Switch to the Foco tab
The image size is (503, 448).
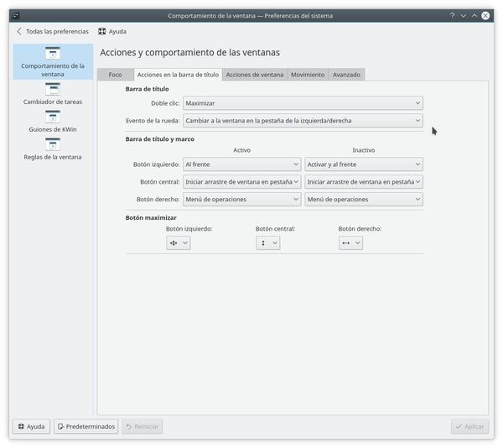click(x=115, y=75)
